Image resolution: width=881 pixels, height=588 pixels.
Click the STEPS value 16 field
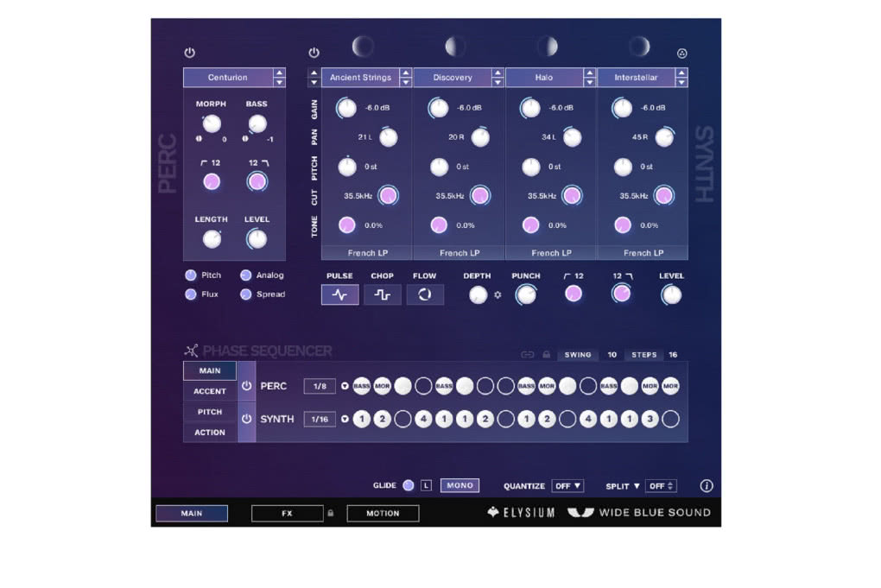coord(673,355)
